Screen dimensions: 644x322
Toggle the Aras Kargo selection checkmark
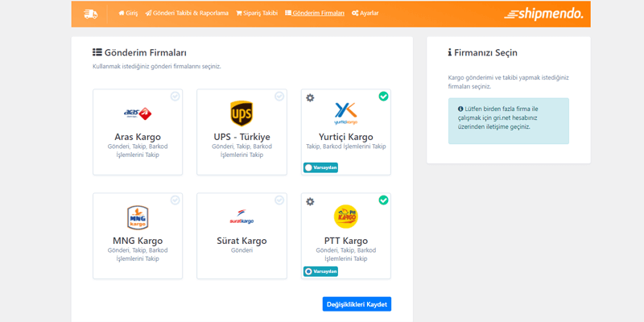click(x=175, y=96)
